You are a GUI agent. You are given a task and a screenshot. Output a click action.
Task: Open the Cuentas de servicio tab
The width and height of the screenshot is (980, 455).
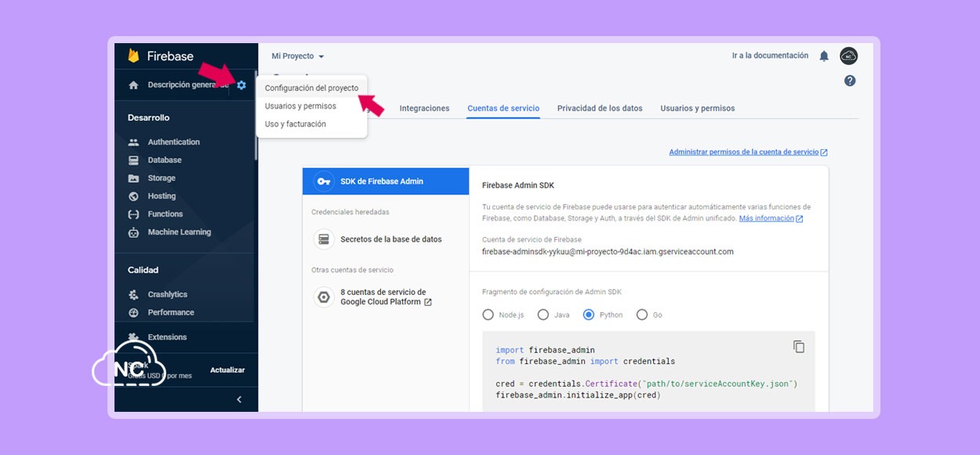pos(503,108)
